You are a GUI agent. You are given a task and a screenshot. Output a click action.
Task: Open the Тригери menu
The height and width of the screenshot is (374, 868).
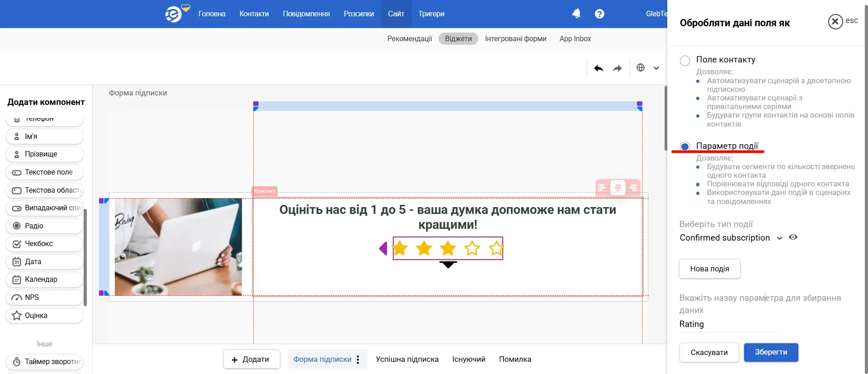(x=431, y=14)
